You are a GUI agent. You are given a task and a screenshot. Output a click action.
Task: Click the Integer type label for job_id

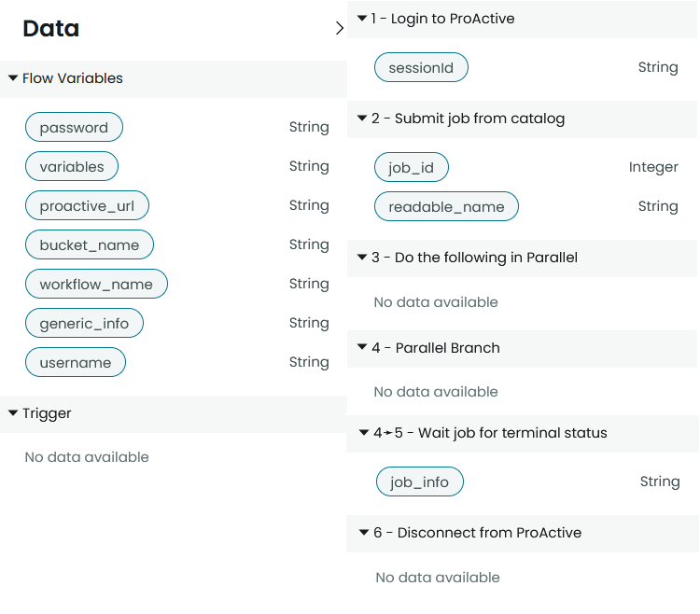(x=653, y=167)
